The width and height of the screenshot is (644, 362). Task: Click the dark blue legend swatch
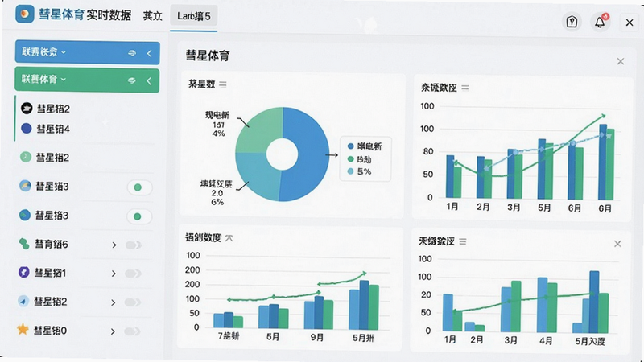tap(350, 146)
